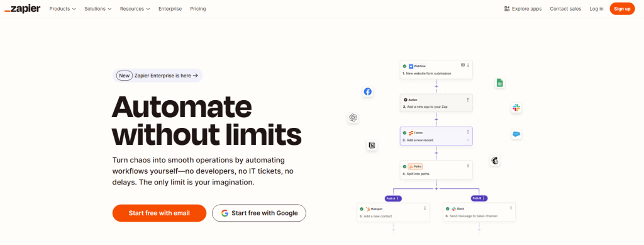Expand the Resources menu
644x245 pixels.
pyautogui.click(x=135, y=9)
